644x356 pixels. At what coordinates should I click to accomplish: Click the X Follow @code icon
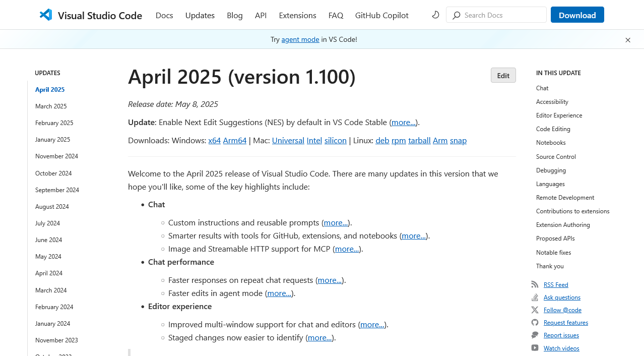coord(535,310)
